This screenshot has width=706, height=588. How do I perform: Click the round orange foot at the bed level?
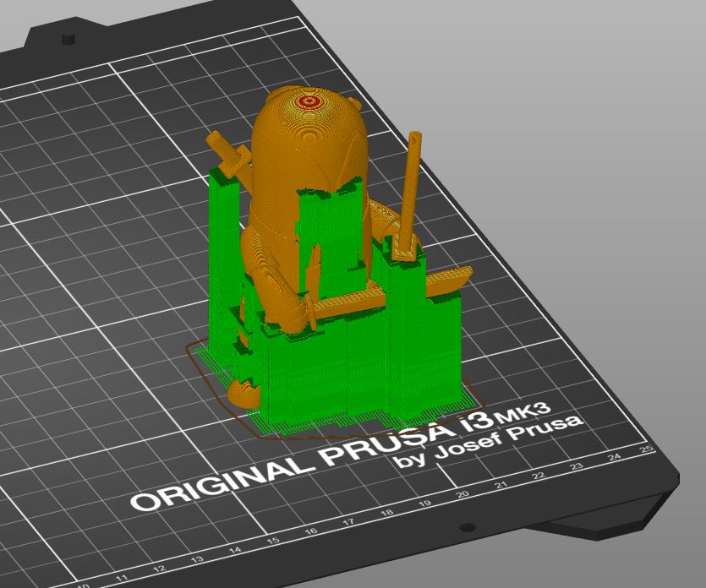tap(244, 393)
